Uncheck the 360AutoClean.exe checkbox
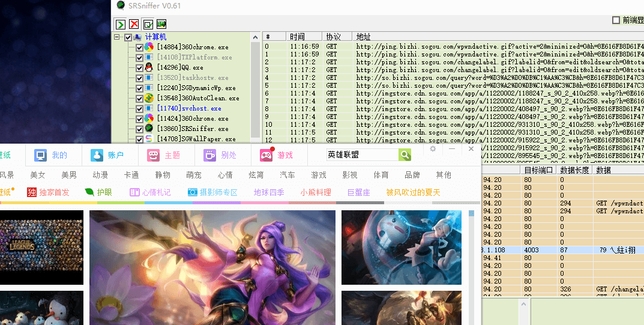 pos(139,98)
